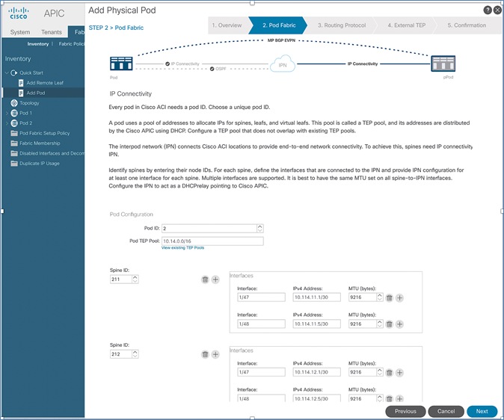Adjust MTU stepper for 10.114.11.5/30 row
Screen dimensions: 504x420
(380, 324)
